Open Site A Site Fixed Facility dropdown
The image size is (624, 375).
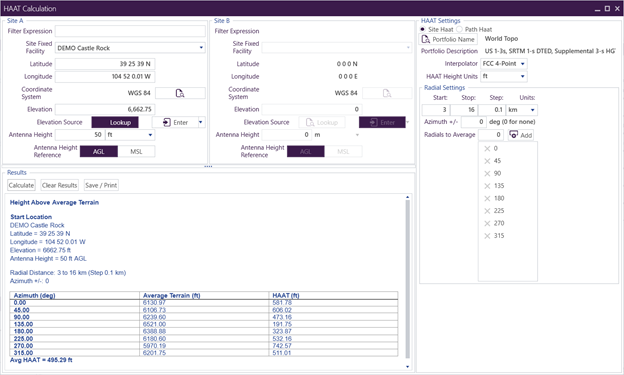201,48
